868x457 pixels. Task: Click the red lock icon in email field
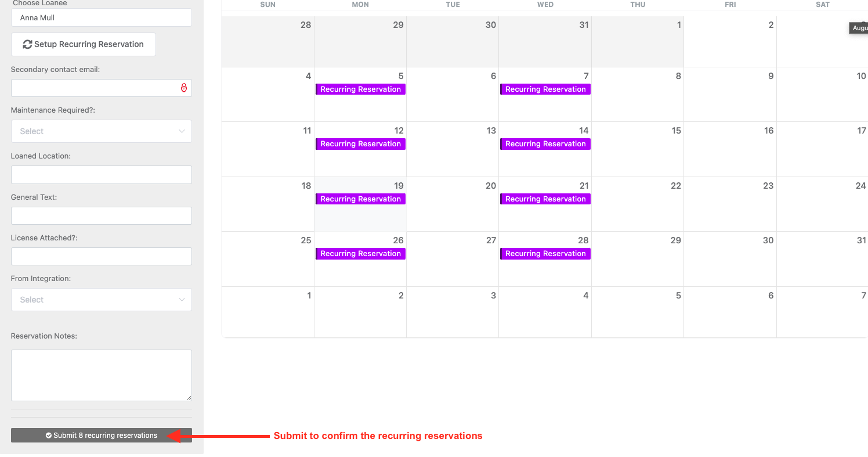[184, 88]
